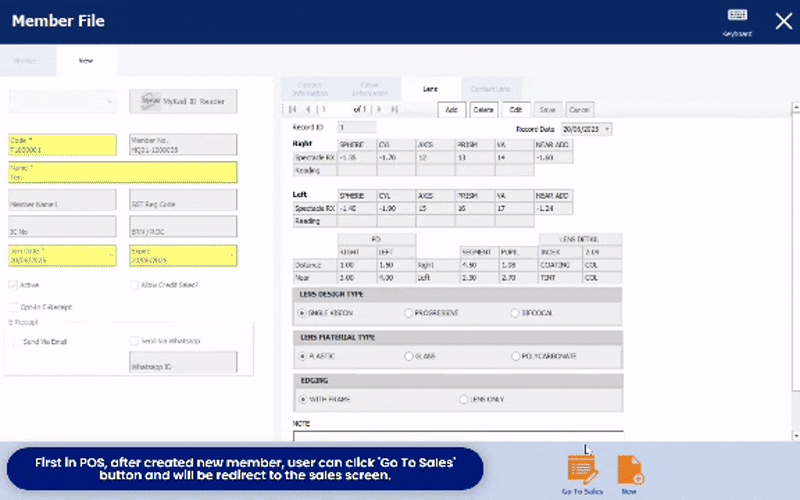Select Progressive lens design type
Image resolution: width=800 pixels, height=500 pixels.
tap(408, 313)
